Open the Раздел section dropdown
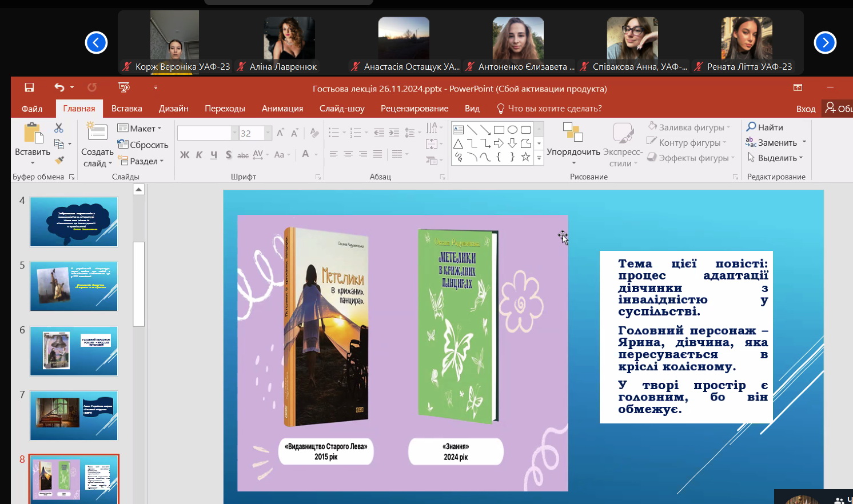 coord(141,161)
